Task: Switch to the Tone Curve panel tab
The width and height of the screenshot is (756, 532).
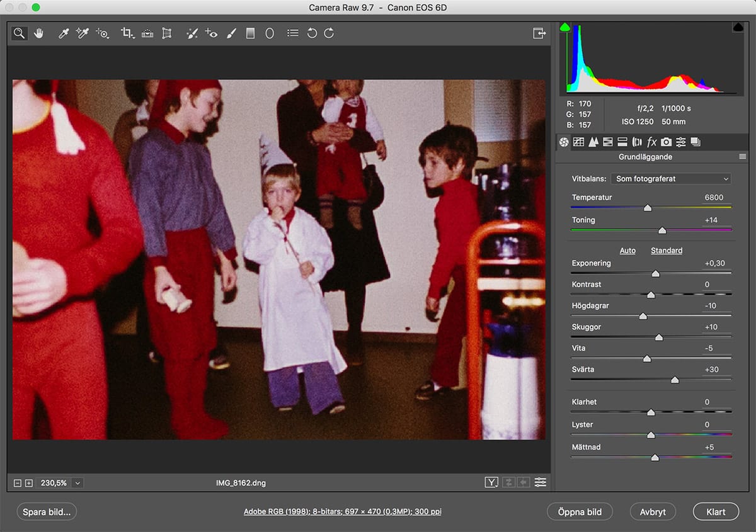Action: (x=578, y=142)
